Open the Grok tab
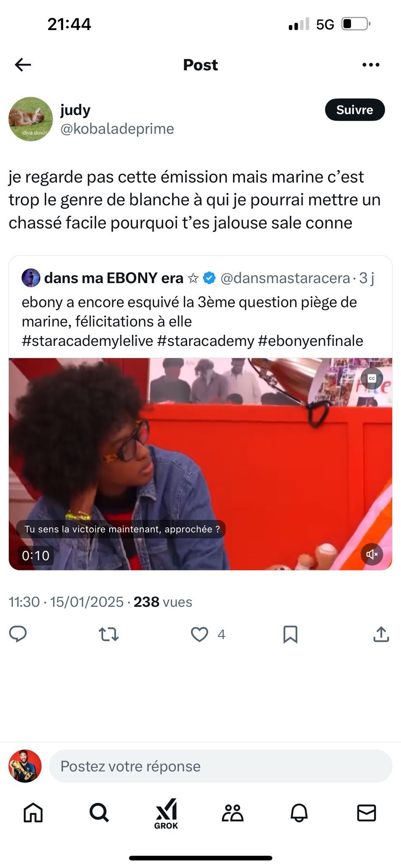401x868 pixels. tap(166, 814)
